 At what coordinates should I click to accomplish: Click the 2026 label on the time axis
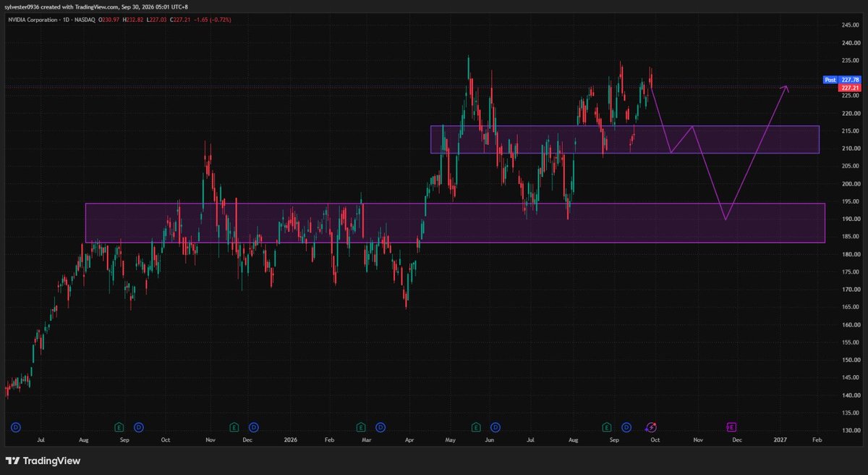click(x=290, y=440)
